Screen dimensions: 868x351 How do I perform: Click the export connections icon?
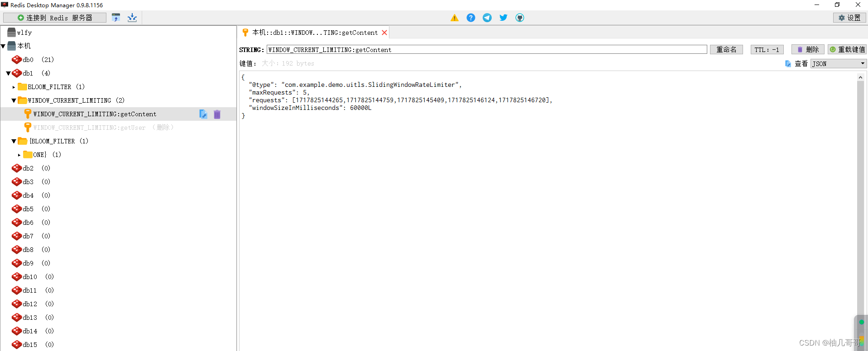[x=132, y=18]
